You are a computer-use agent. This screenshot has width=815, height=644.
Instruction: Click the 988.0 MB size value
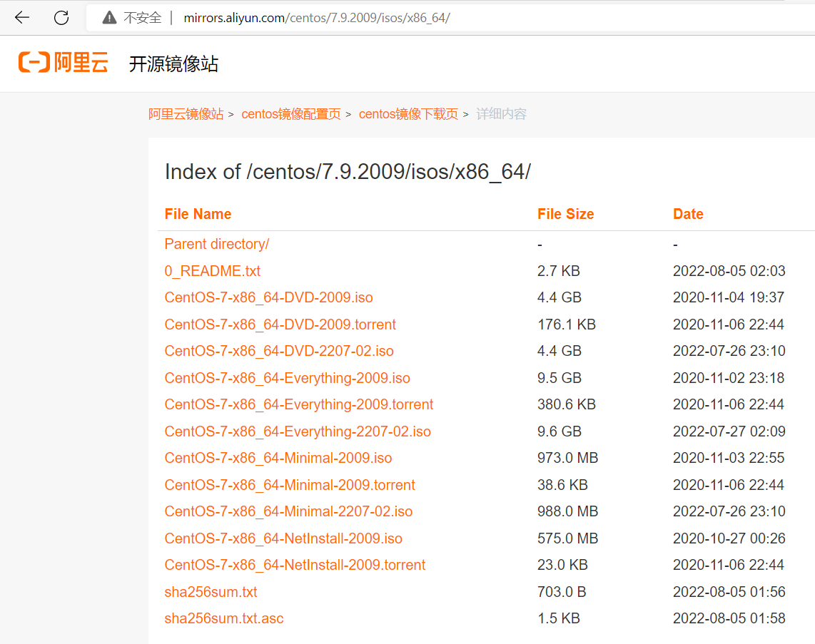[x=567, y=511]
